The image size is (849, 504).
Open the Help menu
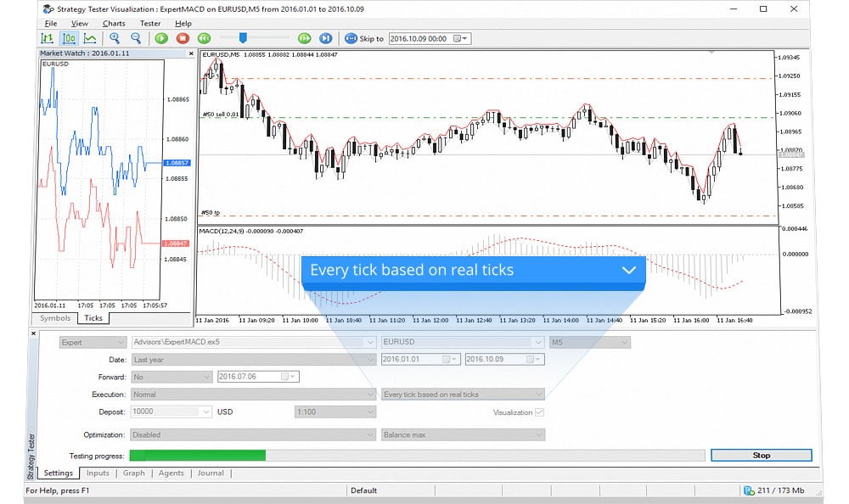click(183, 23)
